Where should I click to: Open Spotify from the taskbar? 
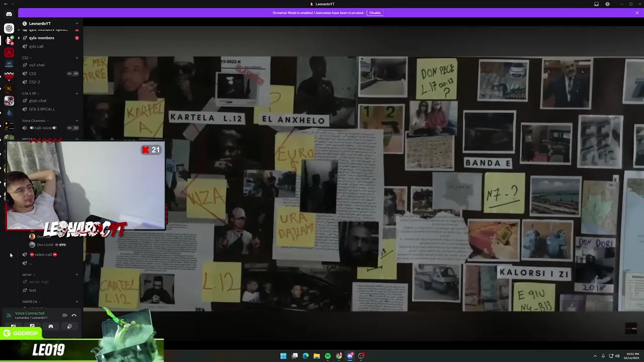[328, 356]
